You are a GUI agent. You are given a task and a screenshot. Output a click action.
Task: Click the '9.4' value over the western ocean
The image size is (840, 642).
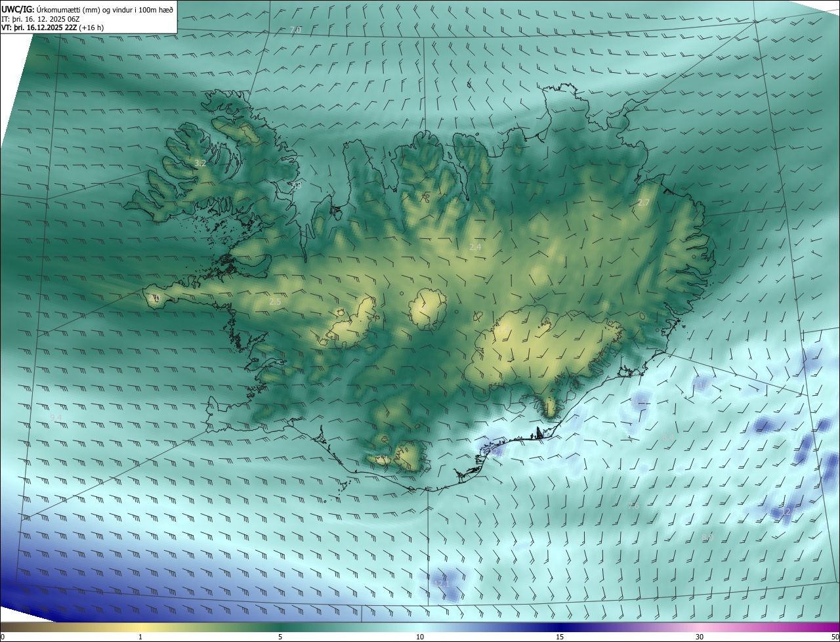(x=56, y=417)
